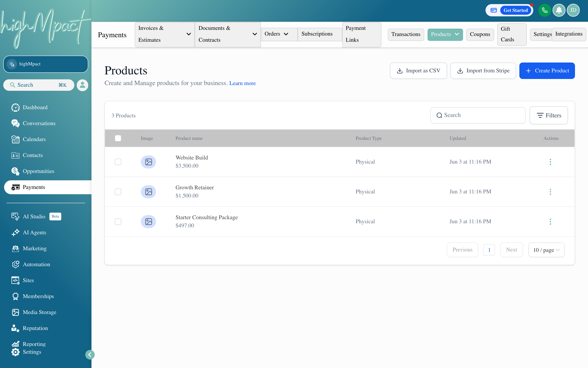
Task: Select Payments in the sidebar
Action: (x=48, y=187)
